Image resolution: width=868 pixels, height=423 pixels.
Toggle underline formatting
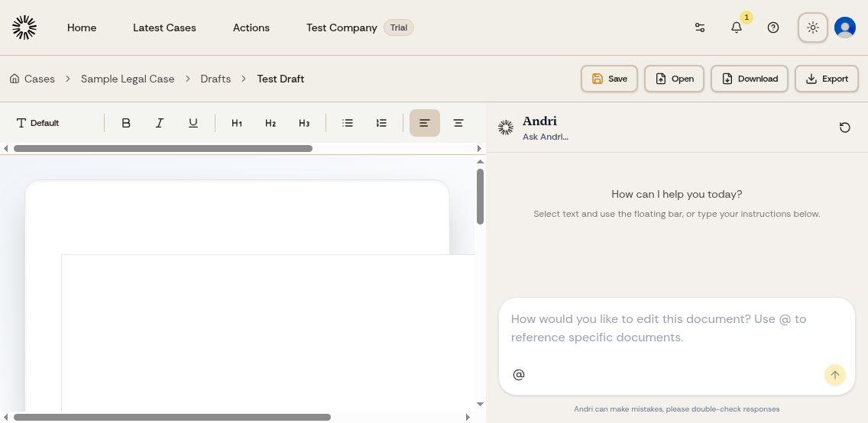point(193,123)
